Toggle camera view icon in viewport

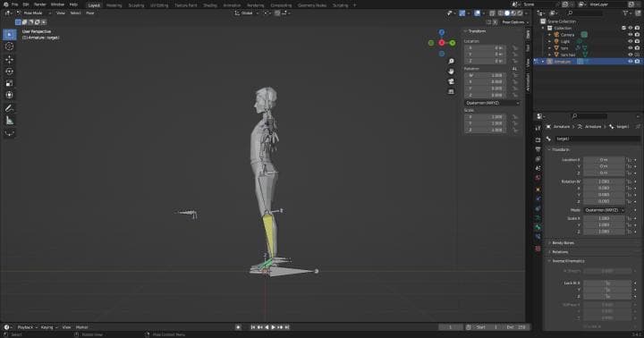[451, 81]
